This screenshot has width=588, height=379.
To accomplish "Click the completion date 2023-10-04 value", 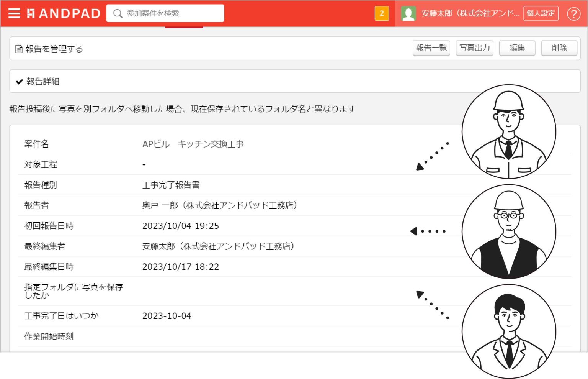I will coord(167,316).
